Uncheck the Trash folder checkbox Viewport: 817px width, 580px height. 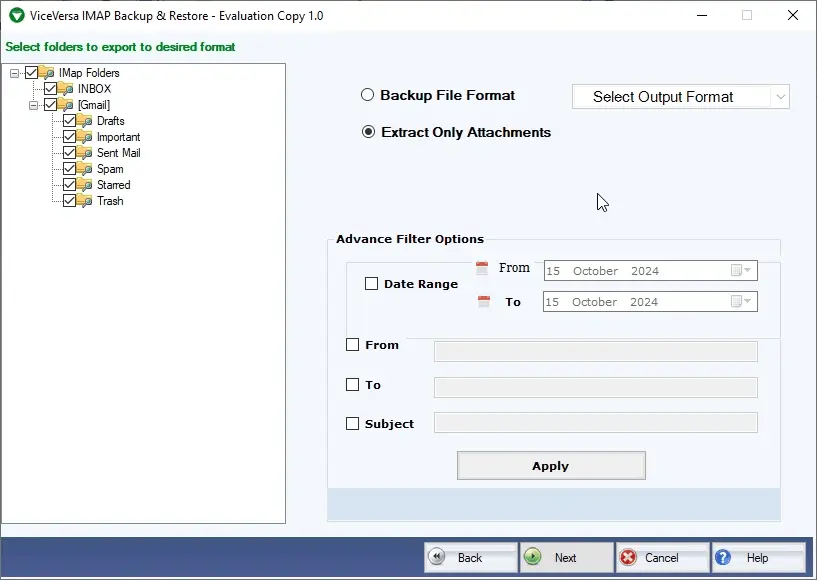69,201
